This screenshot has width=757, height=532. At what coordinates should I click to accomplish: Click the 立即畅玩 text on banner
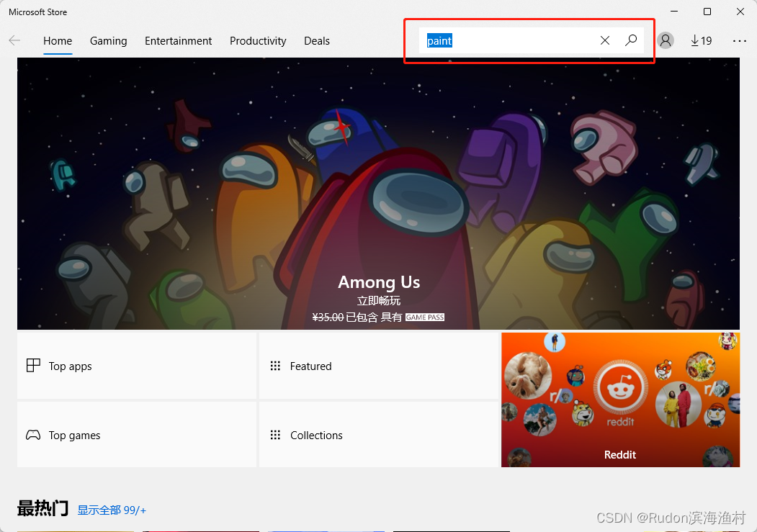pyautogui.click(x=379, y=301)
